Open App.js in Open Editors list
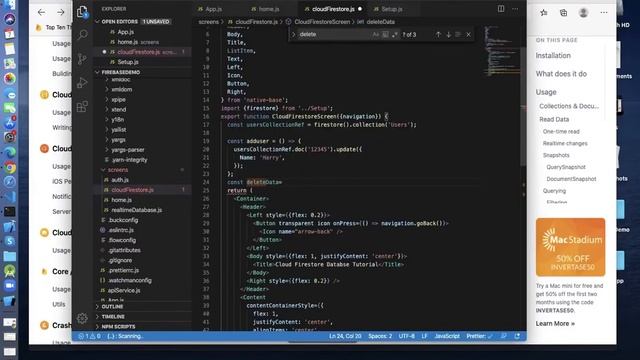 pyautogui.click(x=125, y=32)
